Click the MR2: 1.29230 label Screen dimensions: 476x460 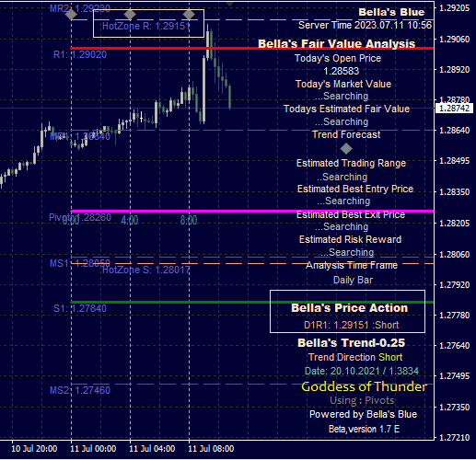click(80, 8)
